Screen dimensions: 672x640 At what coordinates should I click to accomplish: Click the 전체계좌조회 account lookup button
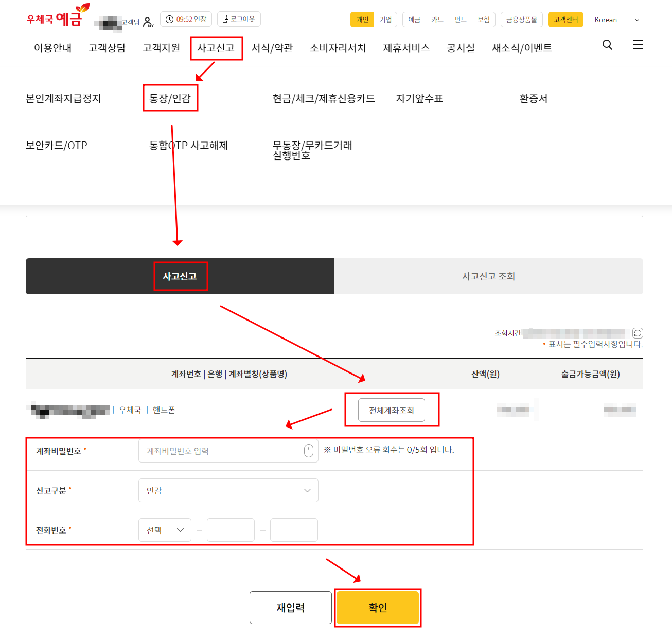pos(391,410)
